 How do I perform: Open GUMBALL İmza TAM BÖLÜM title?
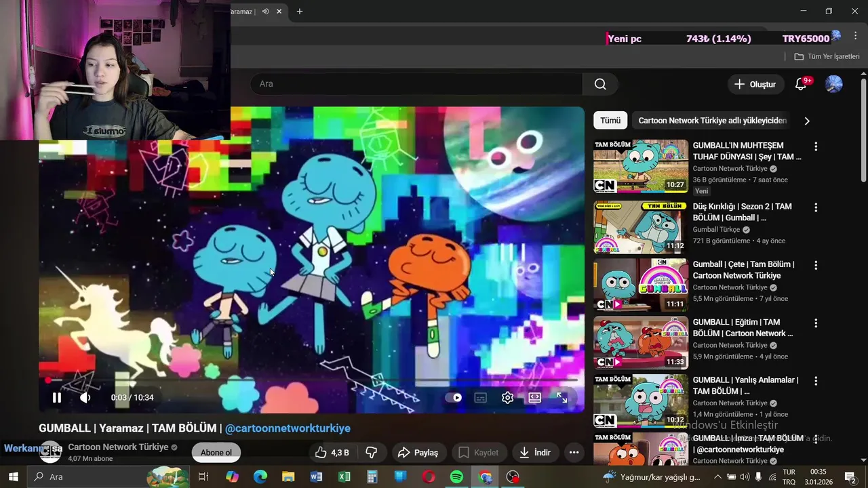(748, 444)
